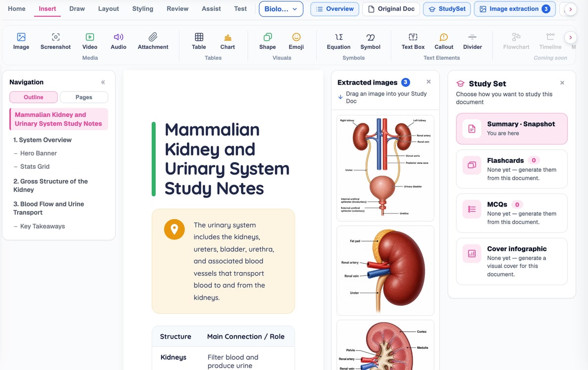Open the Assist tab
The height and width of the screenshot is (370, 588).
211,9
